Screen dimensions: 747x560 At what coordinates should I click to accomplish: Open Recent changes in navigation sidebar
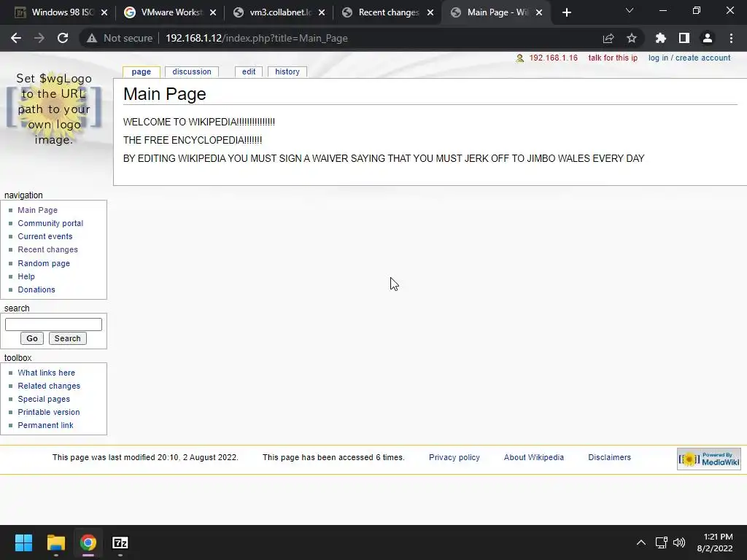coord(47,249)
